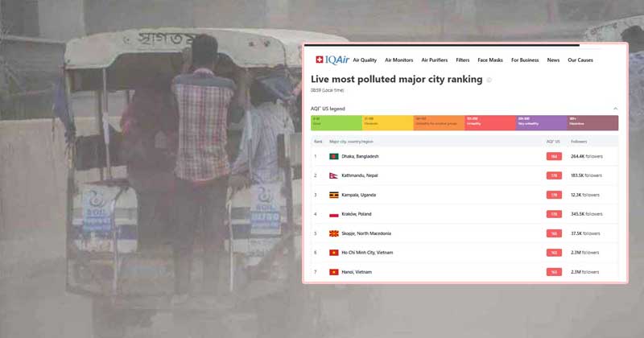Click the North Macedonia flag icon
This screenshot has width=644, height=338.
pos(334,233)
